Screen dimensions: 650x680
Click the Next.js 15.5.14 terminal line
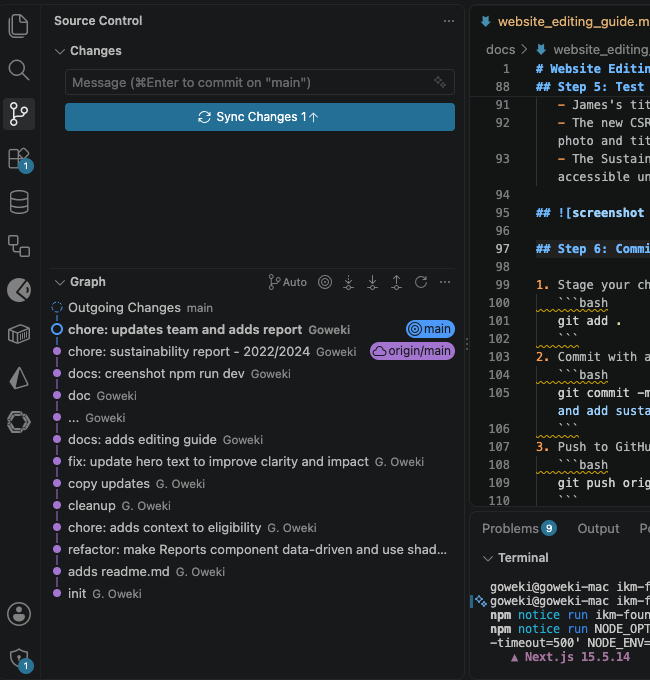570,657
